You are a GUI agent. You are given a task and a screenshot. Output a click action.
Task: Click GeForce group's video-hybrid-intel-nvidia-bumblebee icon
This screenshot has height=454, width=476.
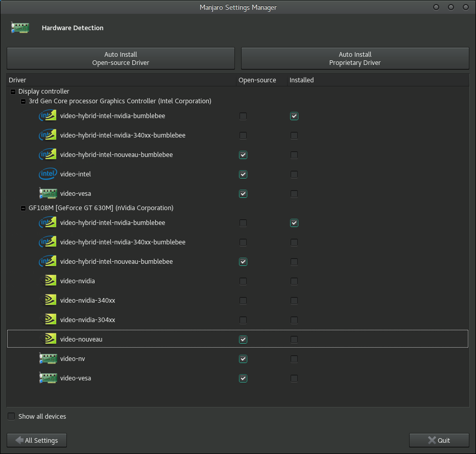(47, 223)
